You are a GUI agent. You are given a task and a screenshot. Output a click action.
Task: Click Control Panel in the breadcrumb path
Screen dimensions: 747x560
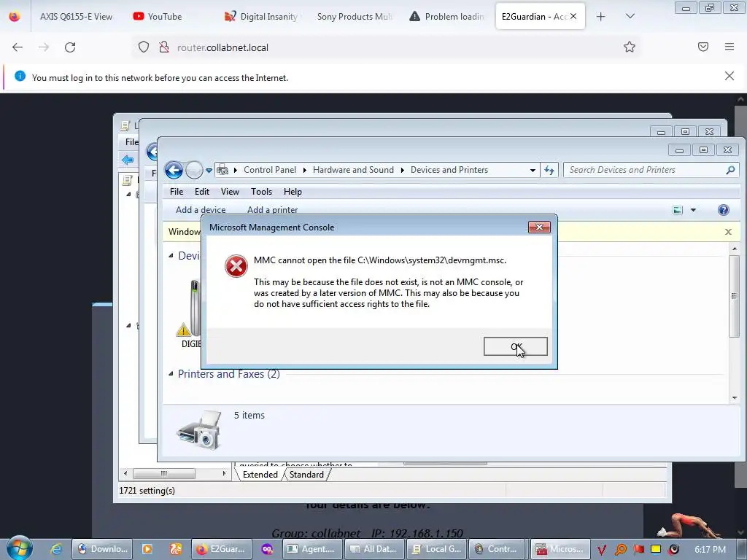point(270,170)
